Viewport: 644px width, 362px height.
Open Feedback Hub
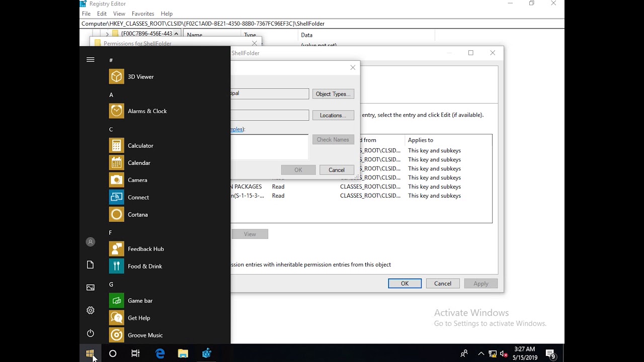(166, 249)
